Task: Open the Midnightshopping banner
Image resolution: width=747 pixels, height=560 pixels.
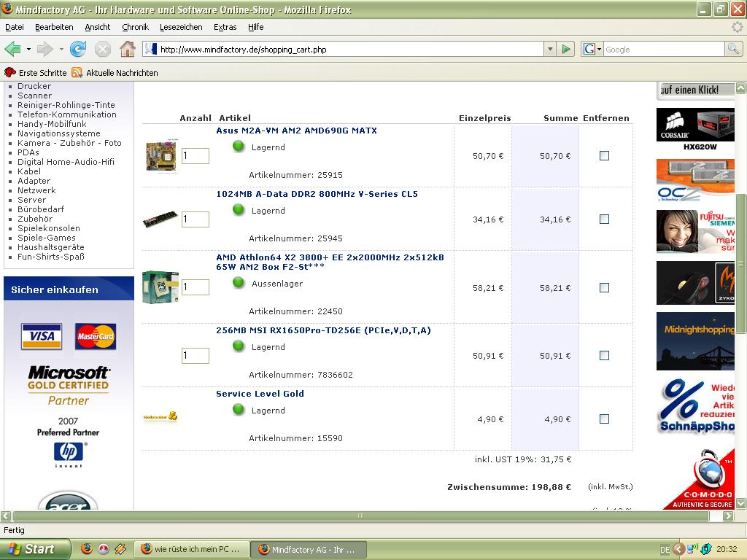Action: (x=695, y=341)
